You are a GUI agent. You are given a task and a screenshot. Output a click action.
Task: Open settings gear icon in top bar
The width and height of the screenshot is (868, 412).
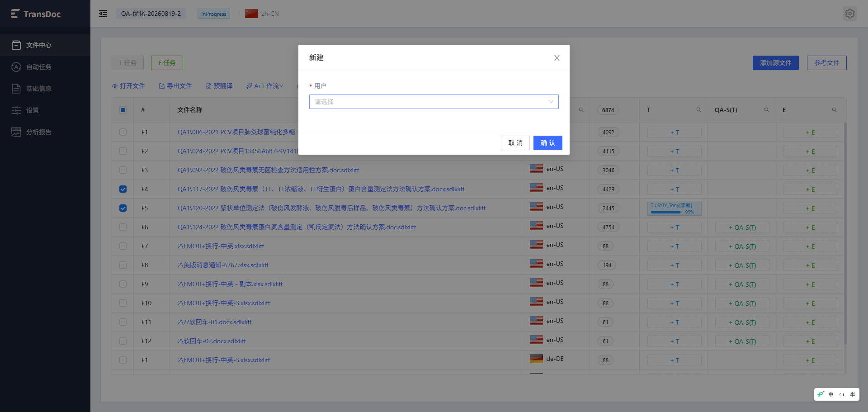pyautogui.click(x=850, y=14)
